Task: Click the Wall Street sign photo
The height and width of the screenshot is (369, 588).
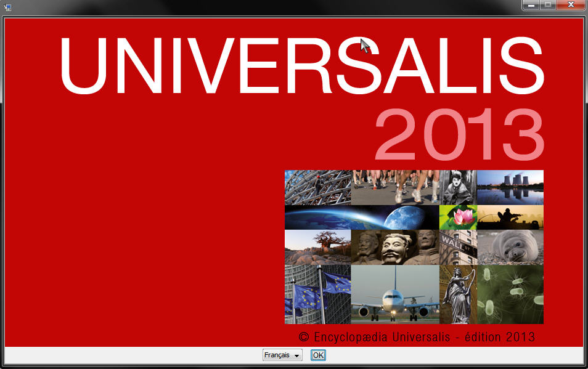Action: pos(458,247)
